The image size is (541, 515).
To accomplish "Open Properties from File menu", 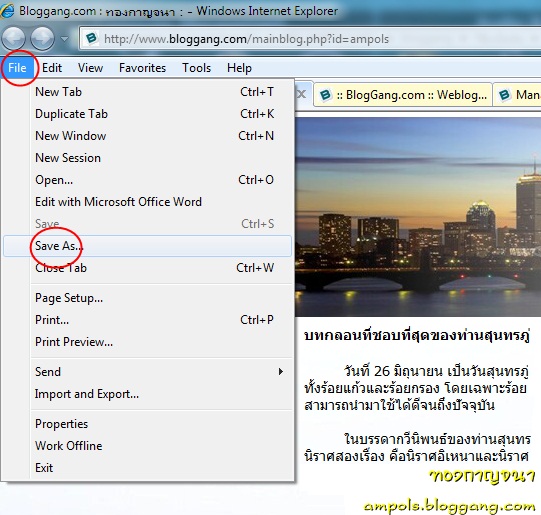I will (147, 424).
